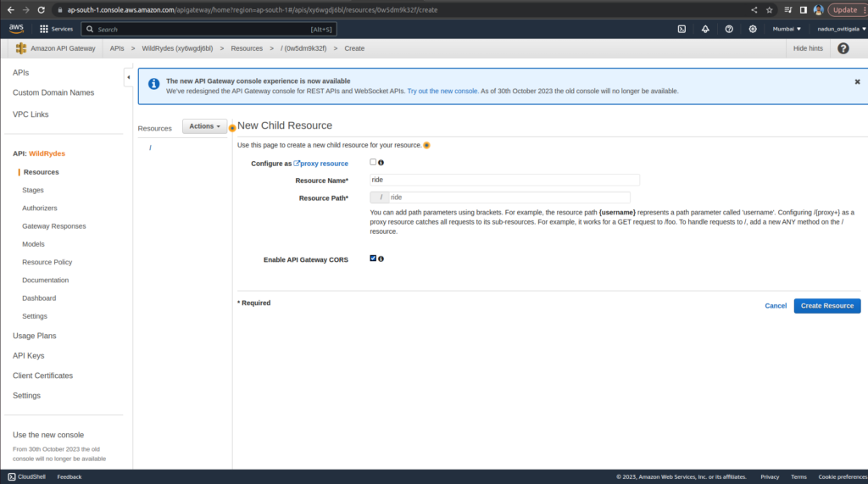Select Resources under WildRydes API

(x=41, y=172)
